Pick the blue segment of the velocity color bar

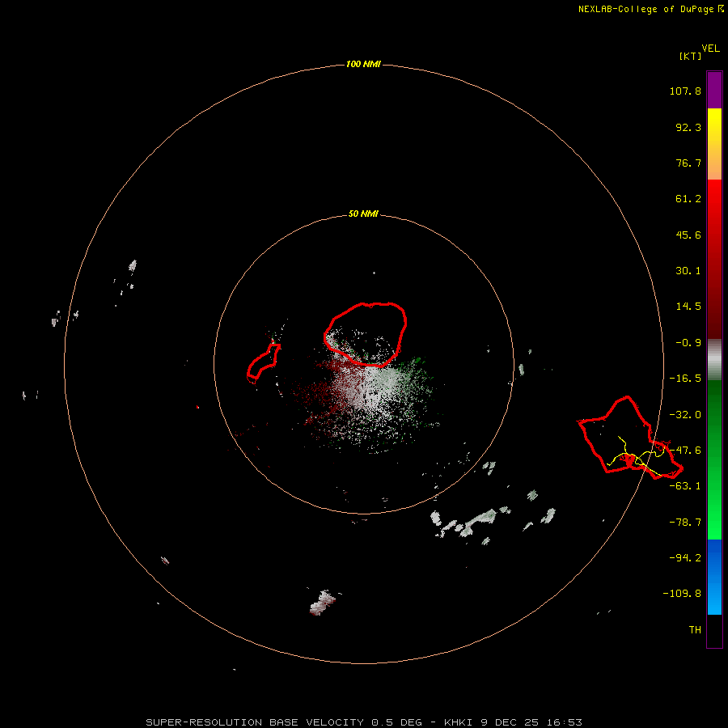[x=714, y=577]
